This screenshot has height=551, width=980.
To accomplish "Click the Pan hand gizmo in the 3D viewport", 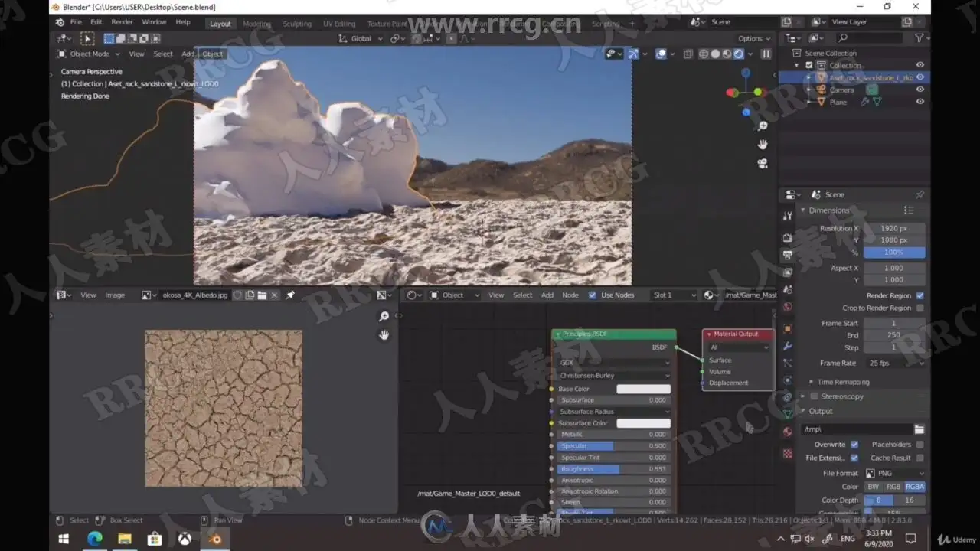I will click(x=763, y=145).
